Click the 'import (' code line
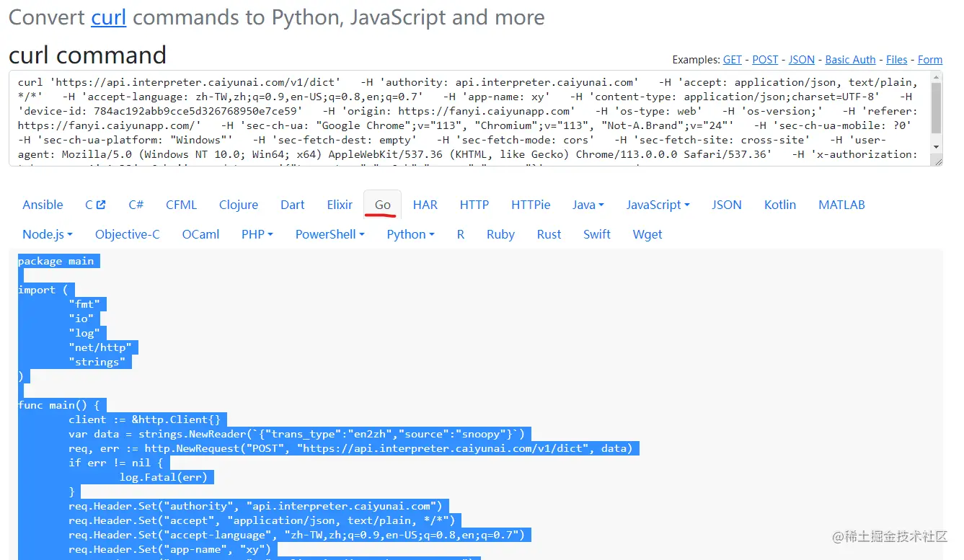The height and width of the screenshot is (560, 964). (43, 290)
